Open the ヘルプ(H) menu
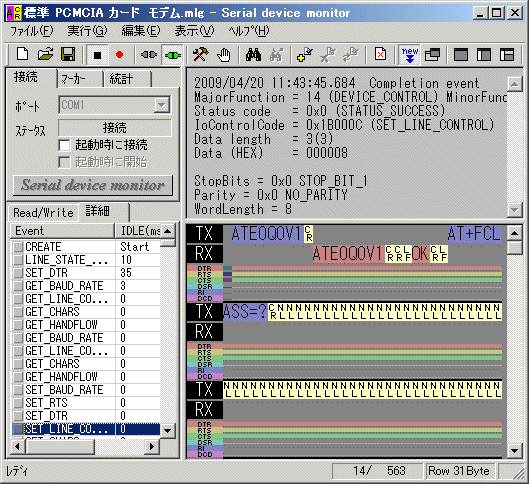This screenshot has width=529, height=484. pyautogui.click(x=249, y=31)
